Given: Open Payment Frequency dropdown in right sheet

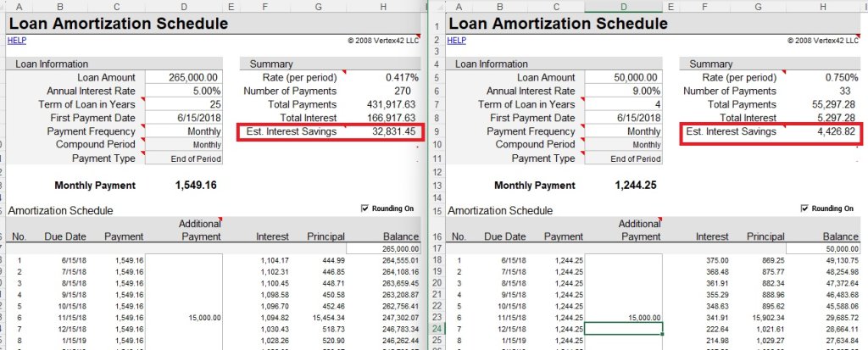Looking at the screenshot, I should click(624, 131).
